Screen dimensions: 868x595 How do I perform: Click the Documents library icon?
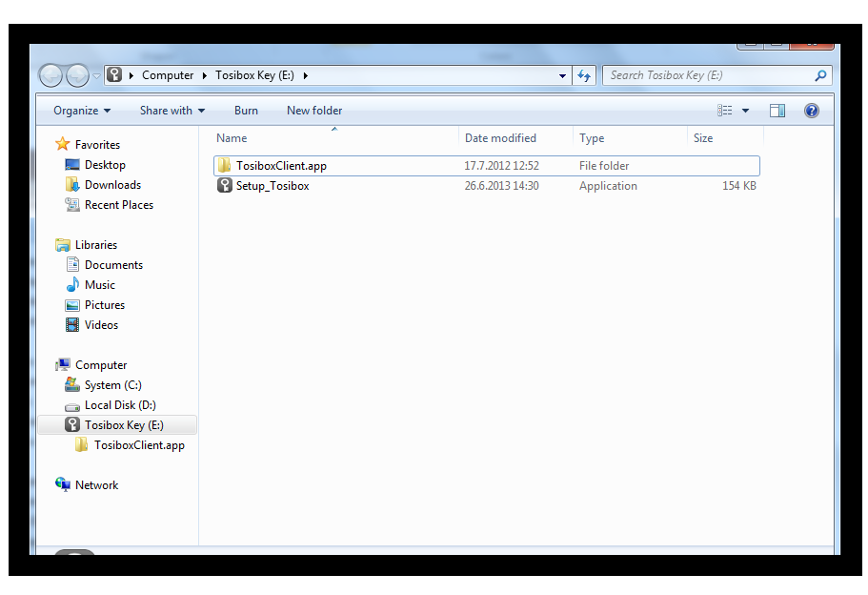point(72,264)
